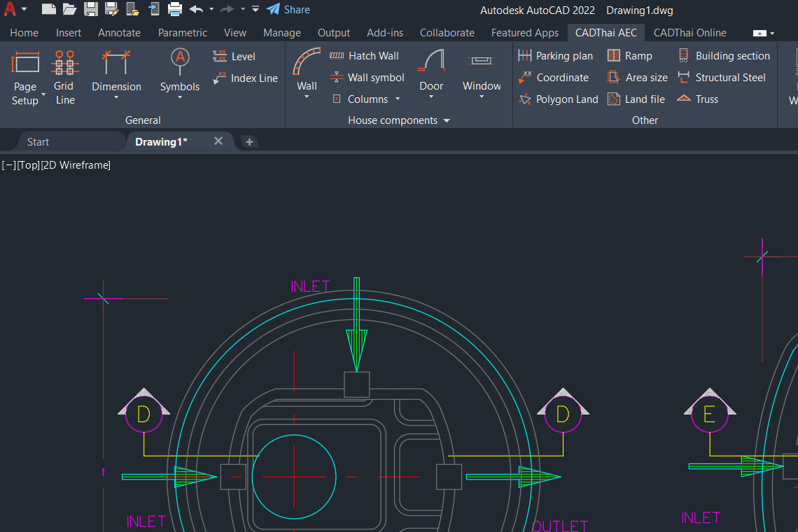Open viewport controls minus menu
Image resolution: width=798 pixels, height=532 pixels.
click(9, 165)
